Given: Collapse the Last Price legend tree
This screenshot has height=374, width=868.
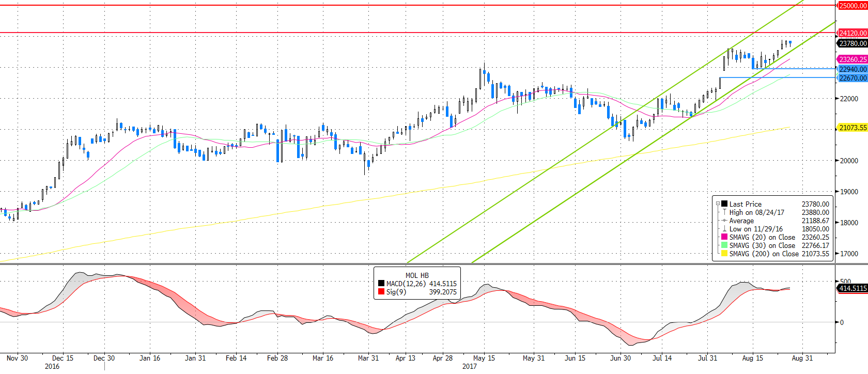Looking at the screenshot, I should coord(718,204).
